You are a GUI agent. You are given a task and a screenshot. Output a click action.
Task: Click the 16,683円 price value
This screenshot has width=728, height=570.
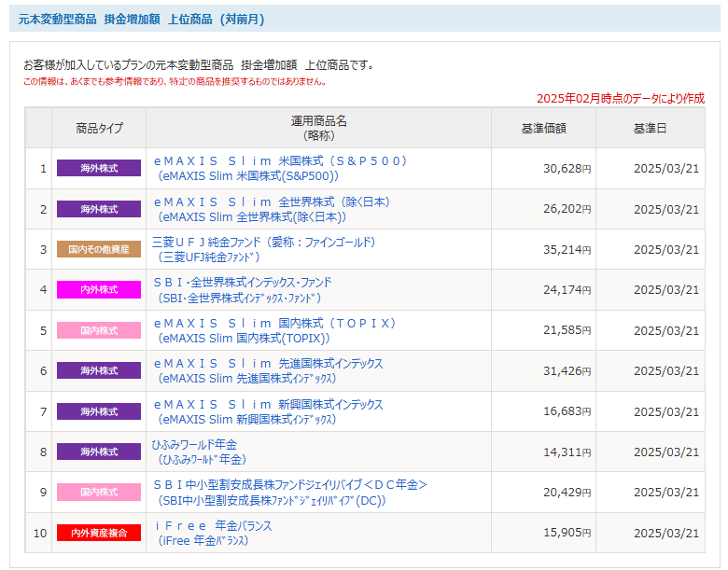coord(567,411)
